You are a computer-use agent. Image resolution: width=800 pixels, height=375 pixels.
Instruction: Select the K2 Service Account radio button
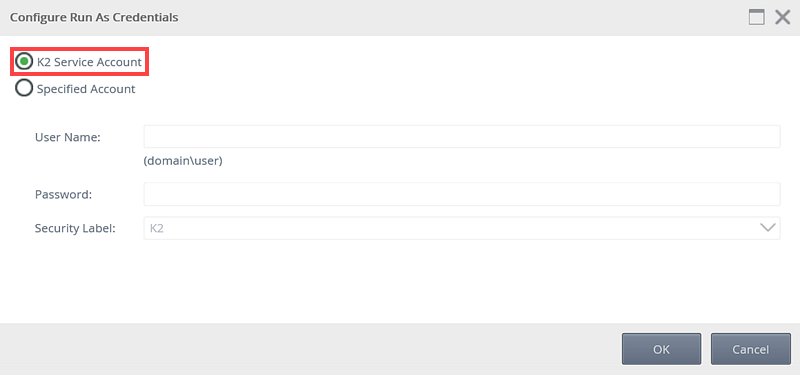pyautogui.click(x=23, y=62)
